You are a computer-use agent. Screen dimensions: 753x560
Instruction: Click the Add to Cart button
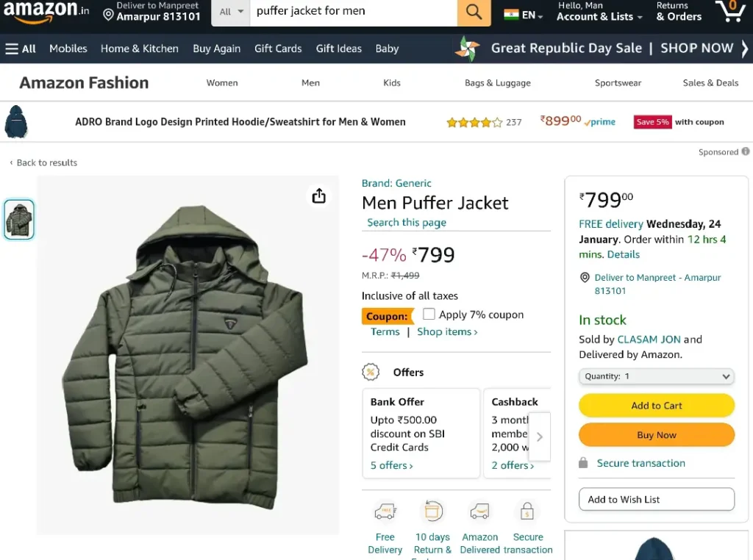[656, 406]
